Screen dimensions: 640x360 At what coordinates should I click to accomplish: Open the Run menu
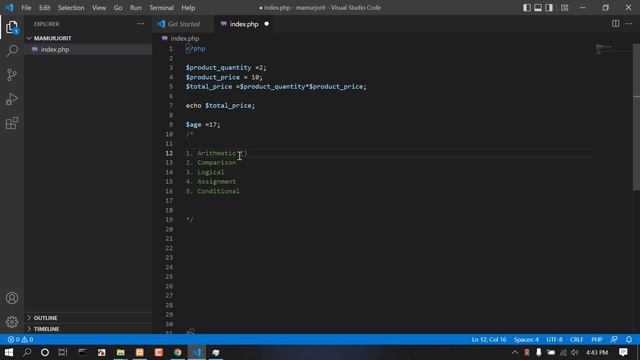[x=136, y=8]
